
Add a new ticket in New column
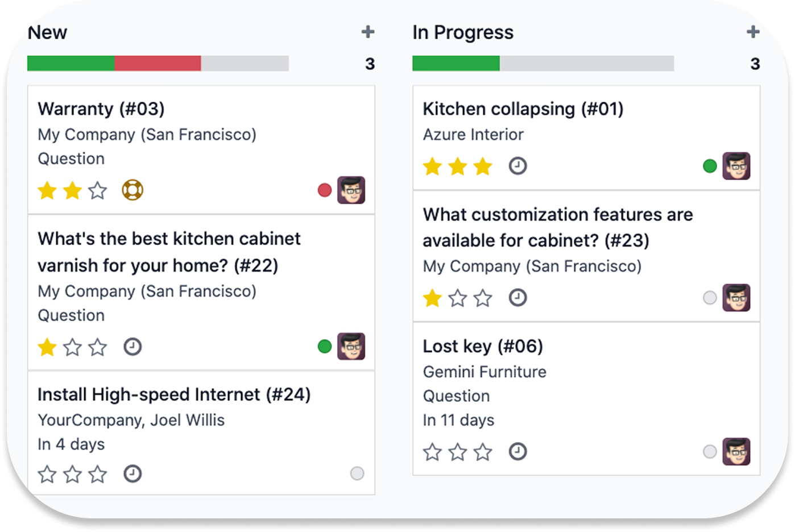click(x=368, y=32)
